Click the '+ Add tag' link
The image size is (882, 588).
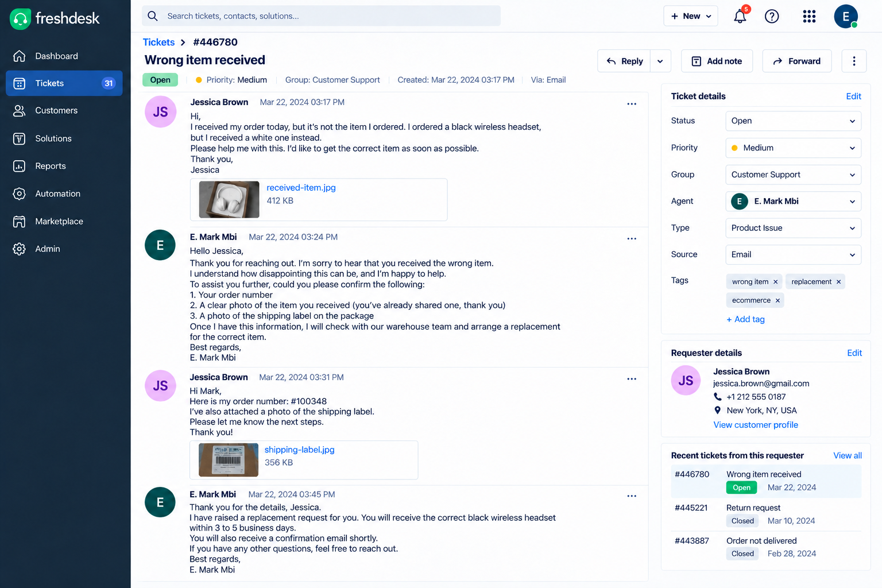coord(745,319)
